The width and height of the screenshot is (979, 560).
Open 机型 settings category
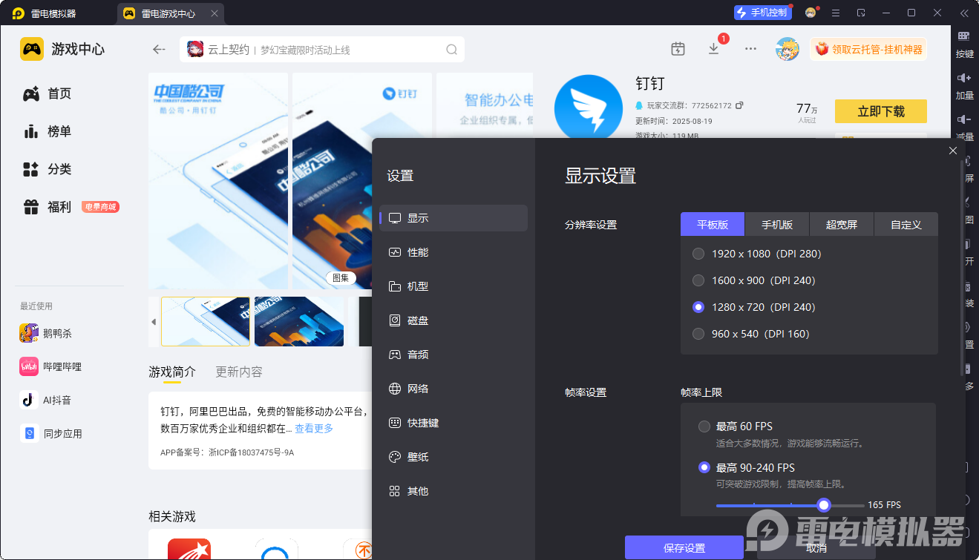click(x=454, y=286)
